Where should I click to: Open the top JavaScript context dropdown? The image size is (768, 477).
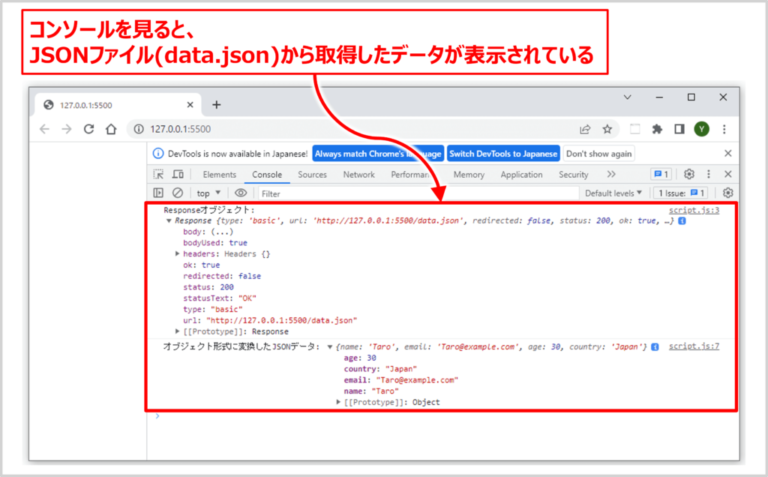(x=207, y=193)
